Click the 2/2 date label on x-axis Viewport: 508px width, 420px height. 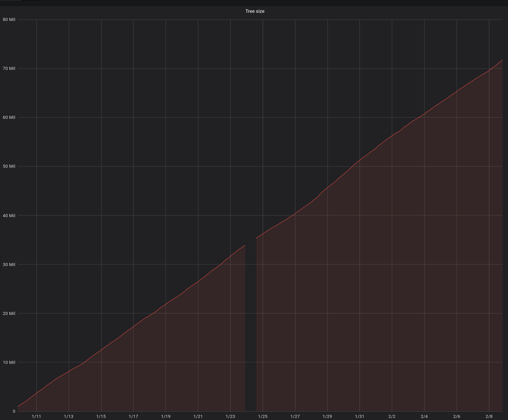coord(392,416)
